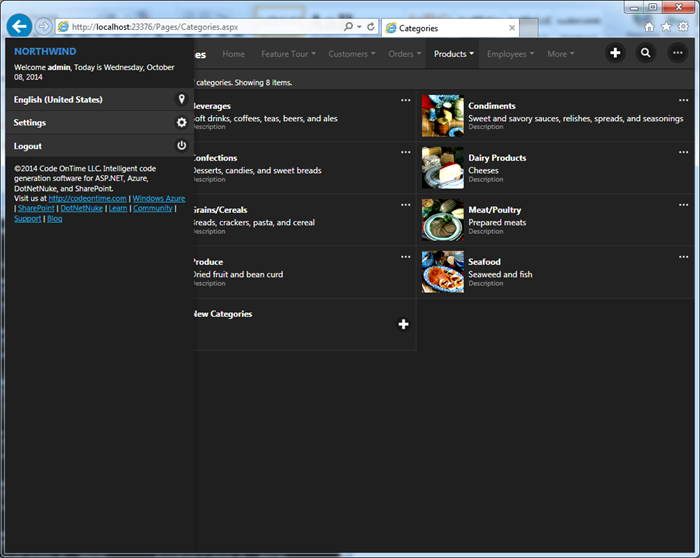Screen dimensions: 700x558
Task: Click the browser forward arrow button
Action: (x=43, y=27)
